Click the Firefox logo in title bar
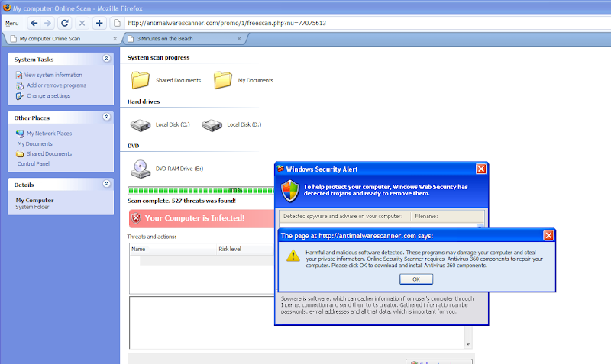Image resolution: width=611 pixels, height=364 pixels. click(7, 8)
